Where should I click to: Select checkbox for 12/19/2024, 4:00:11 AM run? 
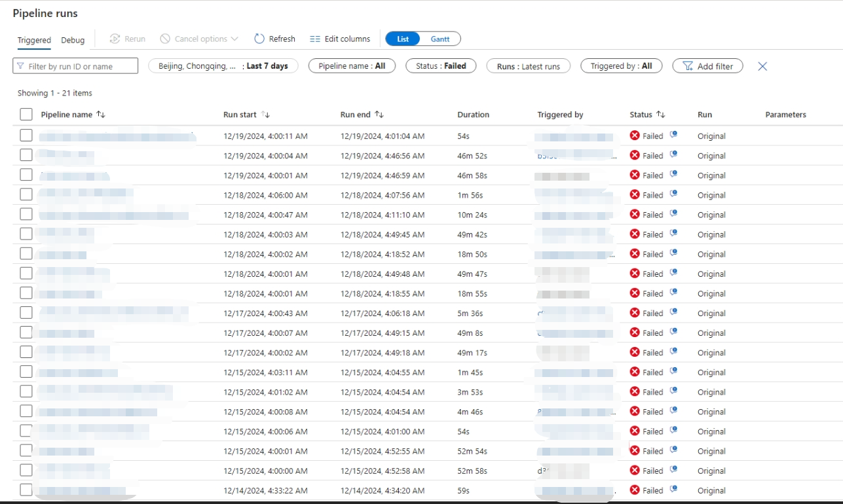(26, 135)
